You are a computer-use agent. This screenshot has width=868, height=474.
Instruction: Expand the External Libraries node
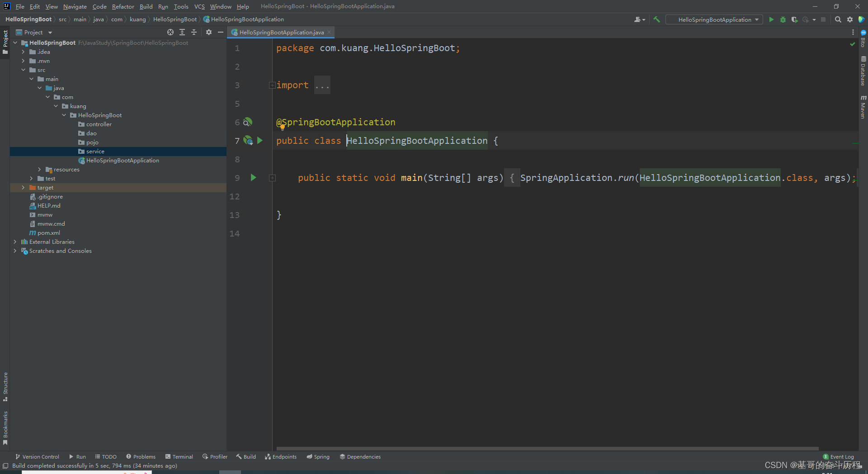pos(15,242)
